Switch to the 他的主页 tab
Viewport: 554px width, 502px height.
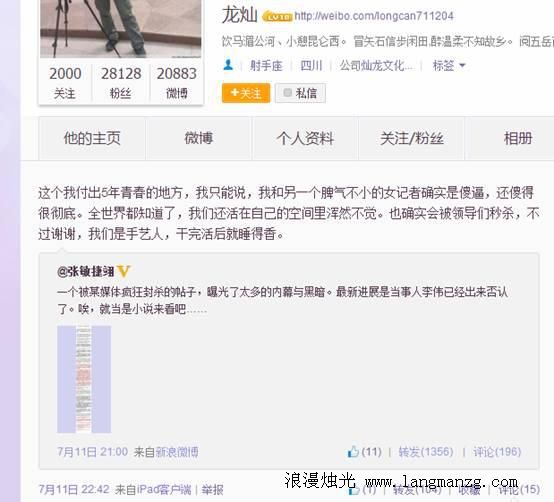pyautogui.click(x=92, y=138)
